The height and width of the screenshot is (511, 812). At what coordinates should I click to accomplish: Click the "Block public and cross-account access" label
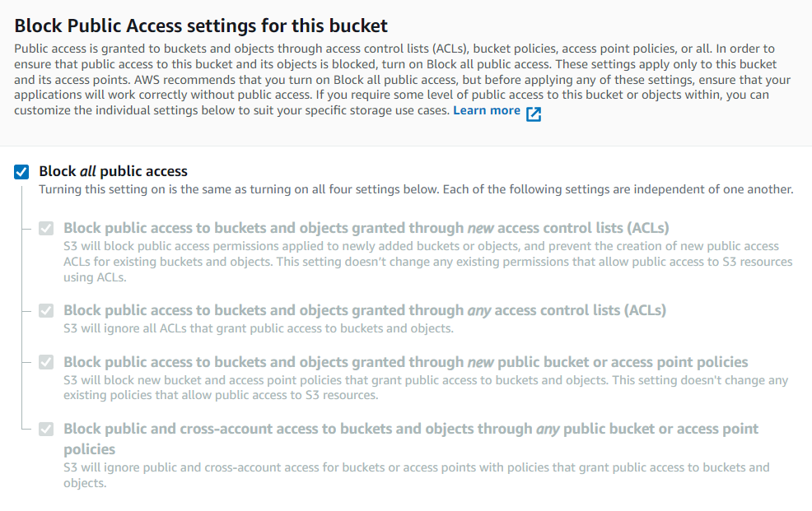(x=410, y=429)
